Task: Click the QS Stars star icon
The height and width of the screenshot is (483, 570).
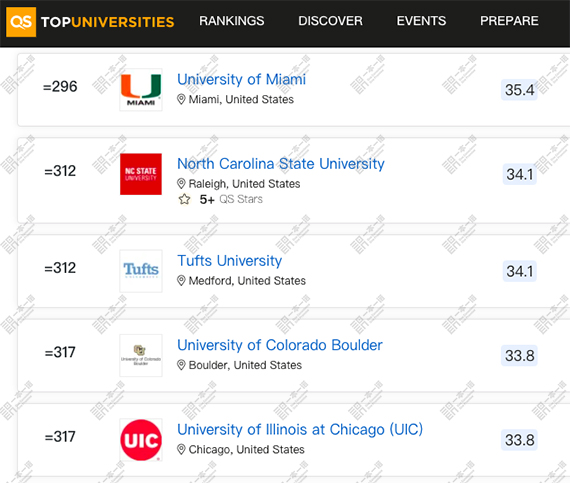Action: coord(184,199)
